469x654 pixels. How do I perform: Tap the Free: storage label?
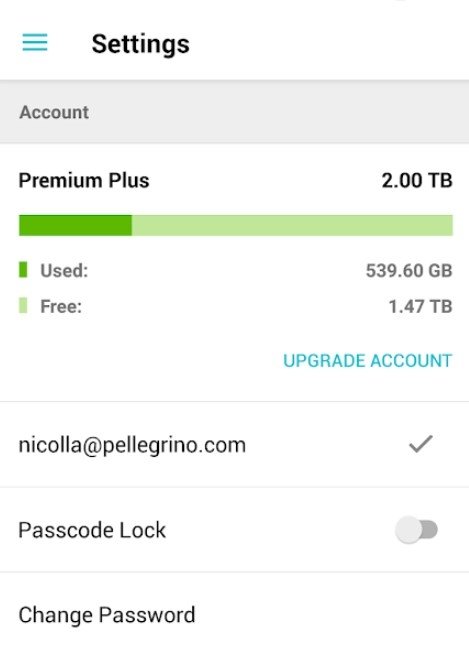pos(61,307)
